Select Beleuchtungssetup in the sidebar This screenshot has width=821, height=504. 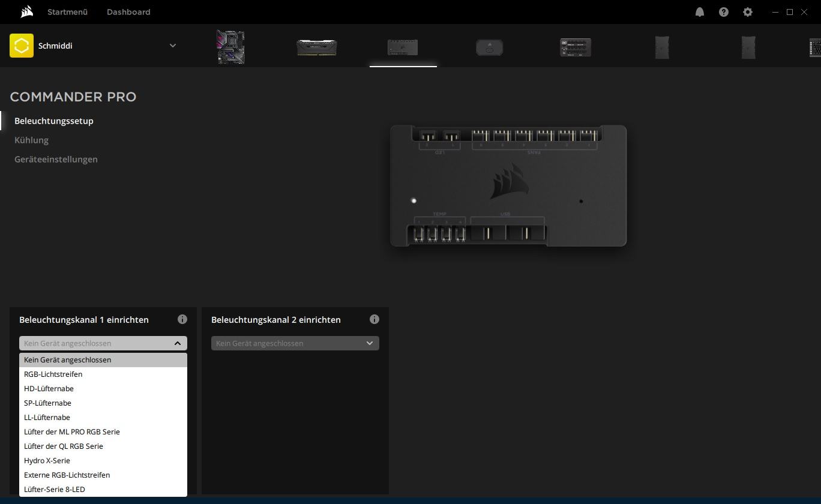click(x=54, y=121)
